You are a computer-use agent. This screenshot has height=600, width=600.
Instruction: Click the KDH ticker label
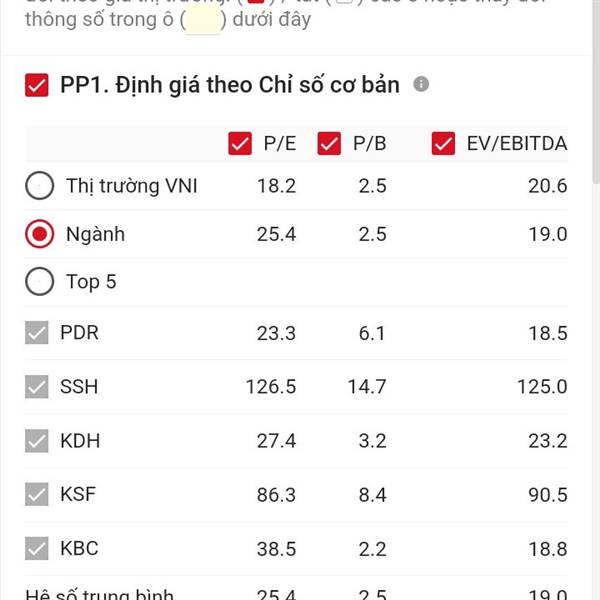coord(80,441)
